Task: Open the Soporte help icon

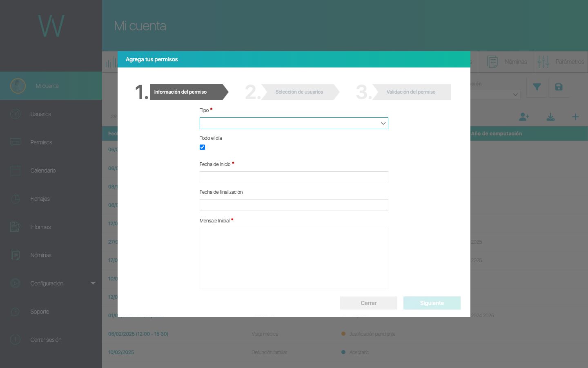Action: [16, 312]
